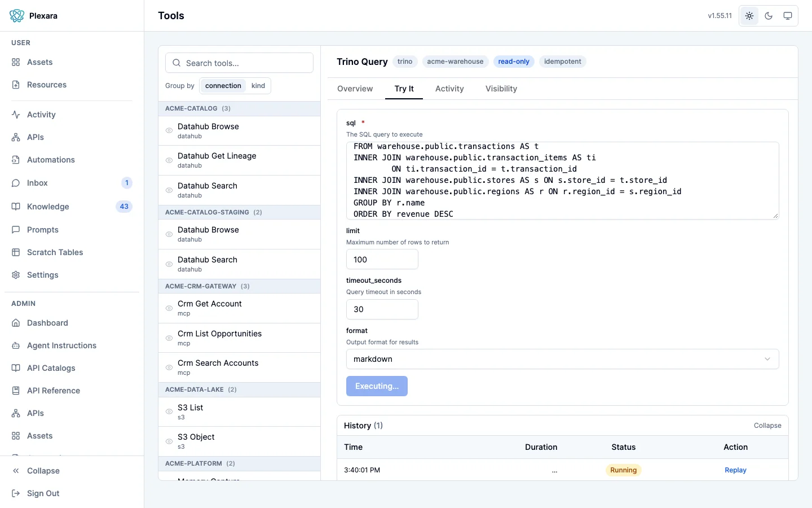Collapse the ACME-CATALOG group header
This screenshot has width=812, height=508.
[x=239, y=108]
